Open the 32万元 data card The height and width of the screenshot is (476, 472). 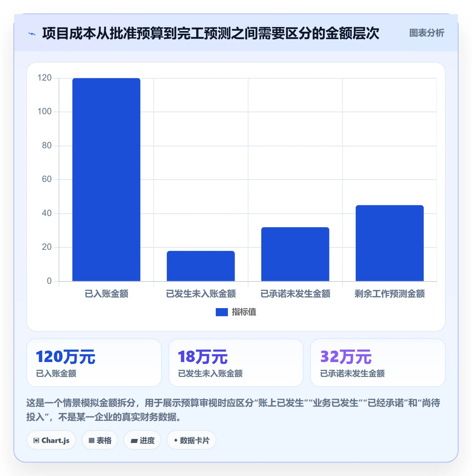click(378, 363)
